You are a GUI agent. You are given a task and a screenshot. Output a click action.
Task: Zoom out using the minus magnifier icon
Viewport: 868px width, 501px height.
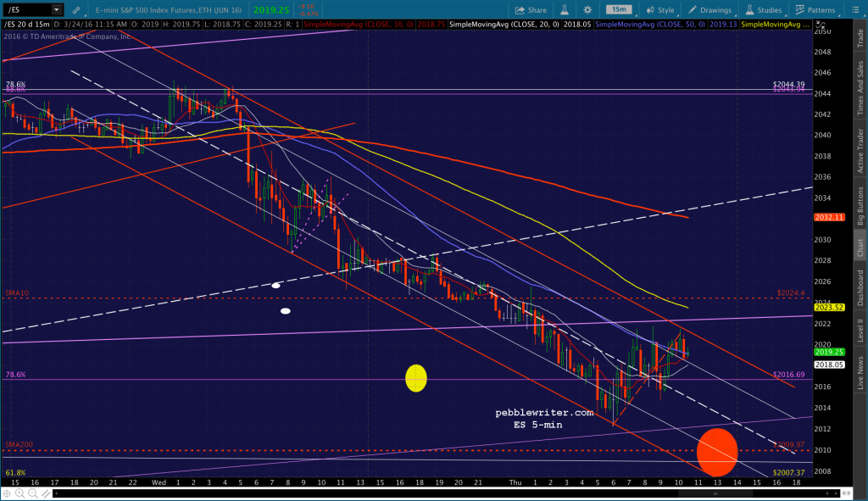(x=33, y=493)
